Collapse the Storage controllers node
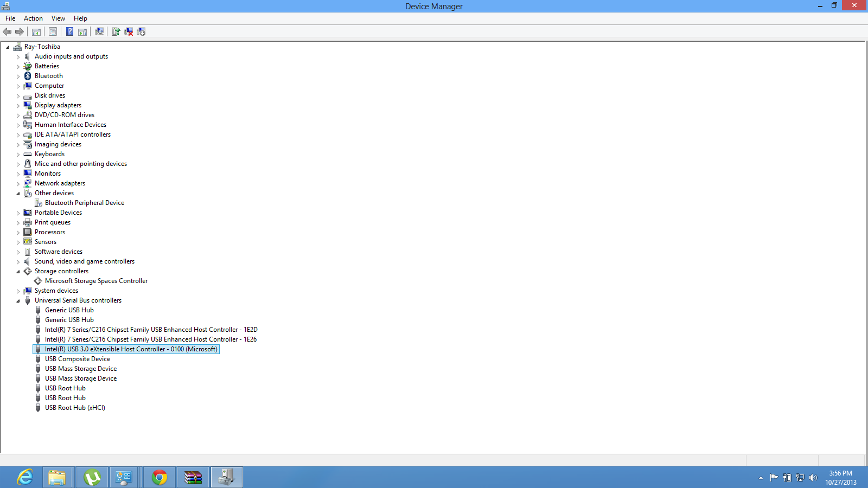Screen dimensions: 868x488 pyautogui.click(x=18, y=272)
